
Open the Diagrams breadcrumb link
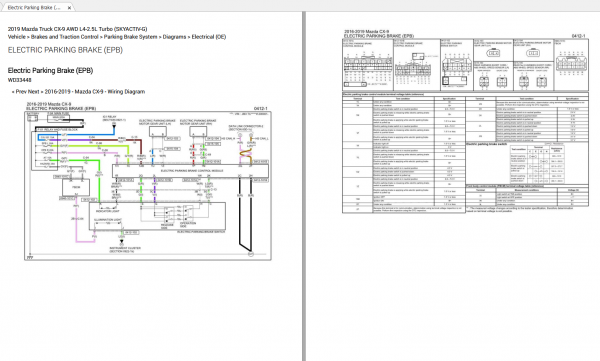(174, 37)
